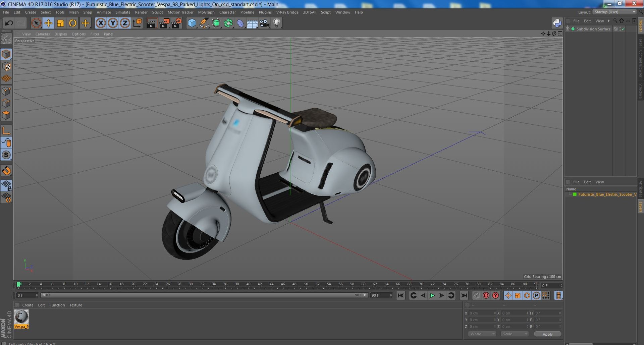Open the MoGraph menu

click(206, 12)
